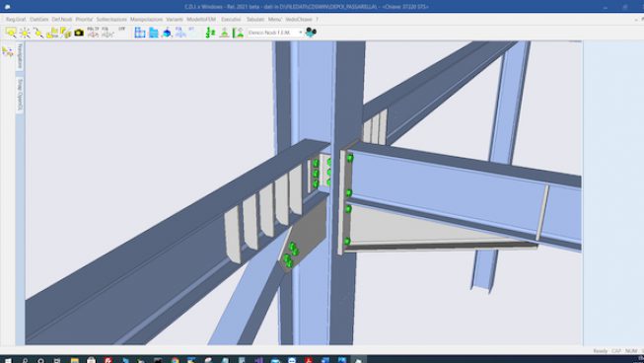The height and width of the screenshot is (363, 644).
Task: Click the sun light-settings toolbar icon
Action: pyautogui.click(x=25, y=33)
